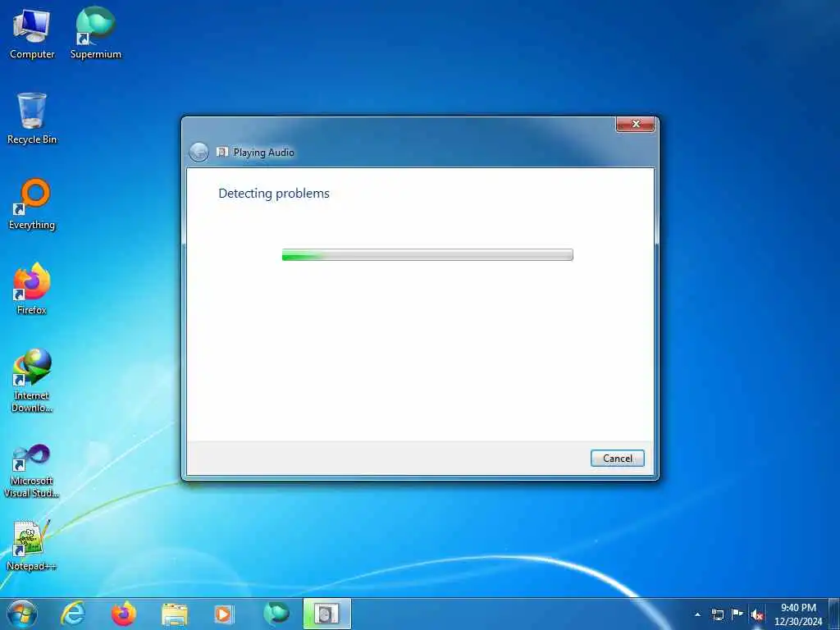Open the Windows Start menu
This screenshot has height=630, width=840.
(22, 614)
